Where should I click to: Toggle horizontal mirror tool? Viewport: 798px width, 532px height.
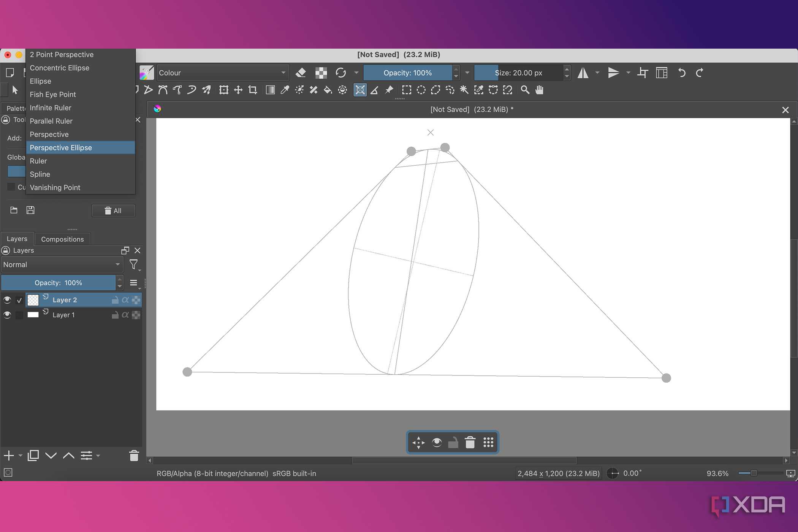point(583,73)
